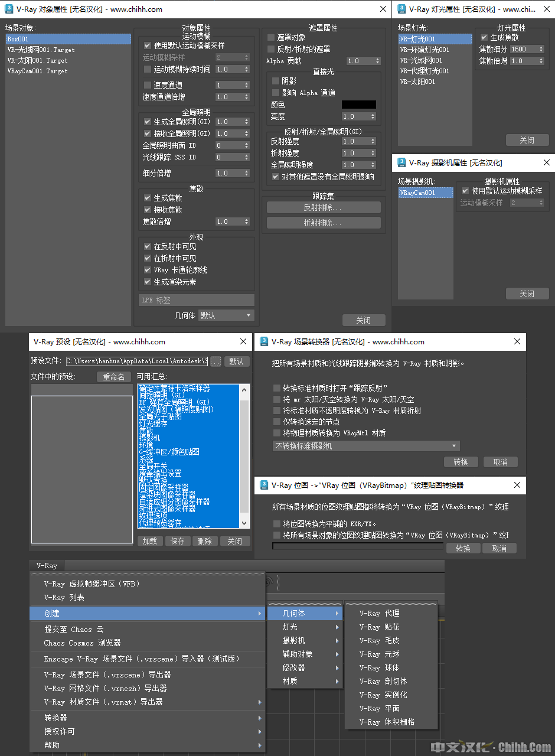Click the black 颜色 swatch under 直接光
This screenshot has height=756, width=555.
tap(358, 105)
